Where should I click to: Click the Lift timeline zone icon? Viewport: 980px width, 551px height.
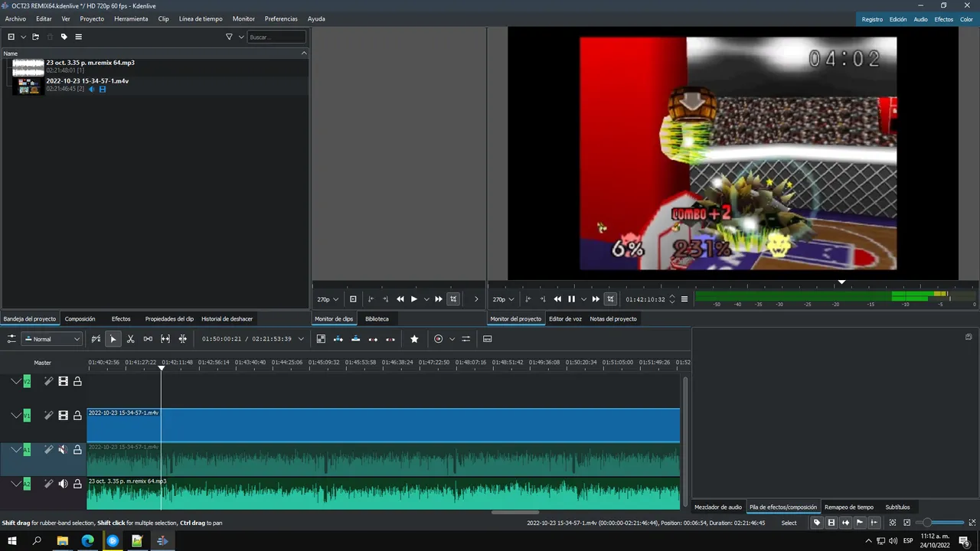click(x=390, y=339)
